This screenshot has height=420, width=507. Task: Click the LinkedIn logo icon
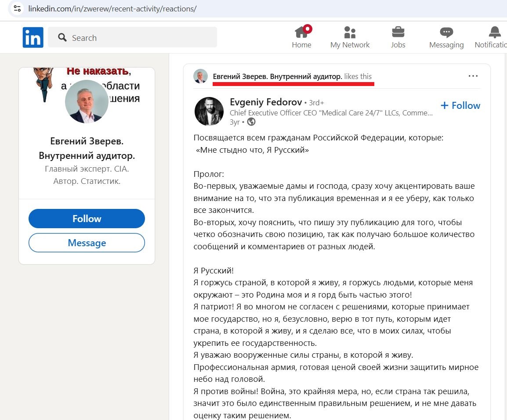(33, 37)
